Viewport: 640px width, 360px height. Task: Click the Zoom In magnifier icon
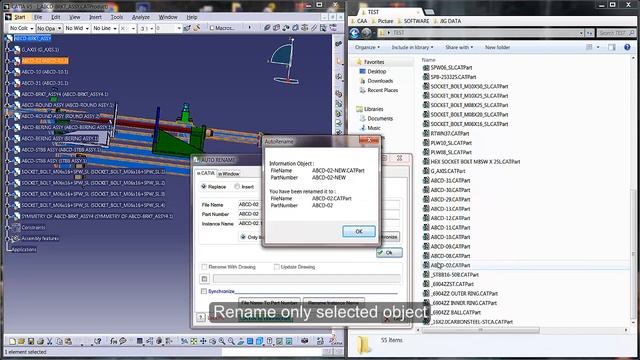pos(222,341)
